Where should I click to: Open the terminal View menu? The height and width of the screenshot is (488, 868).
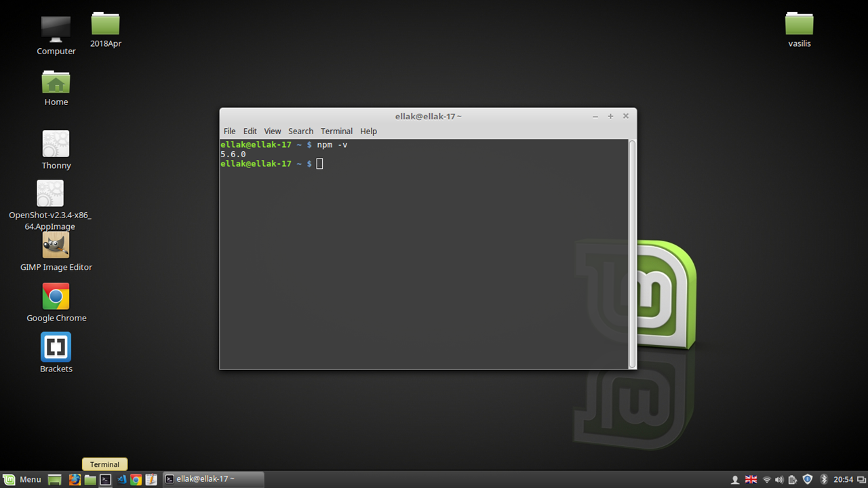click(x=273, y=131)
